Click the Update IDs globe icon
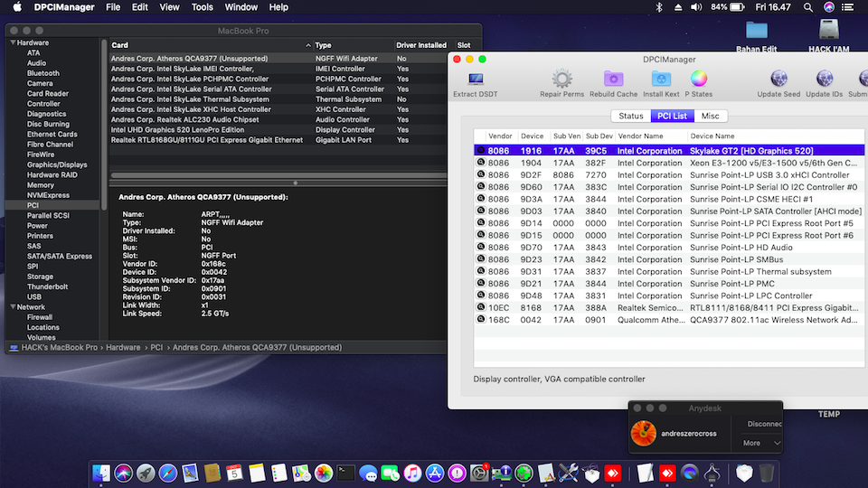Screen dimensions: 868x488 click(825, 80)
